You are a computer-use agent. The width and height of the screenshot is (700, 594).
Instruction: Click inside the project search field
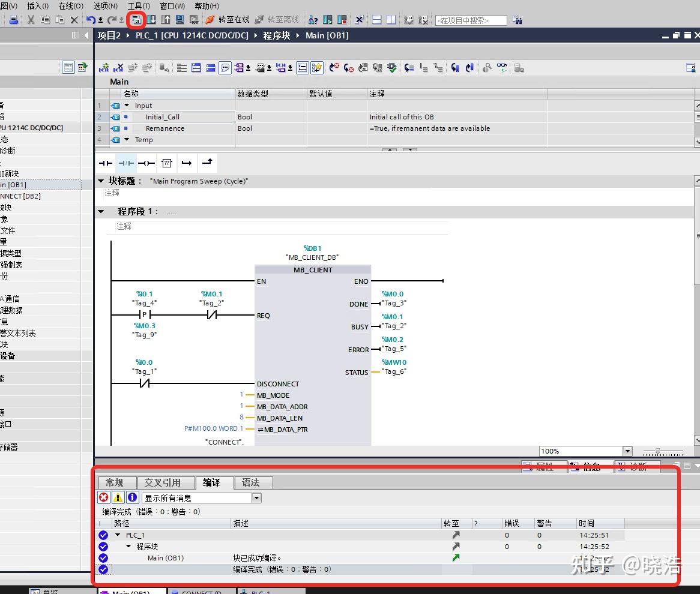[x=471, y=20]
